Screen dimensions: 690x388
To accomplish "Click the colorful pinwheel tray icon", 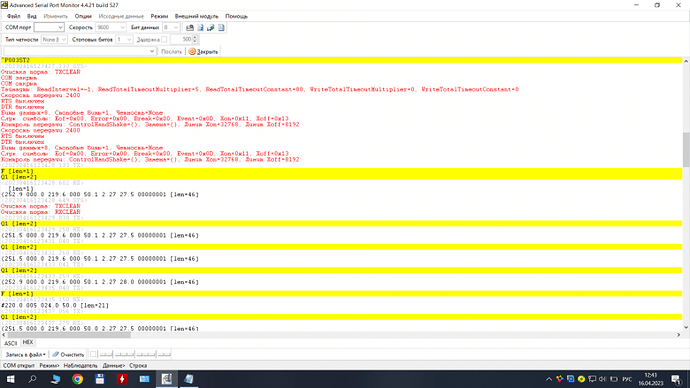I will [x=560, y=379].
